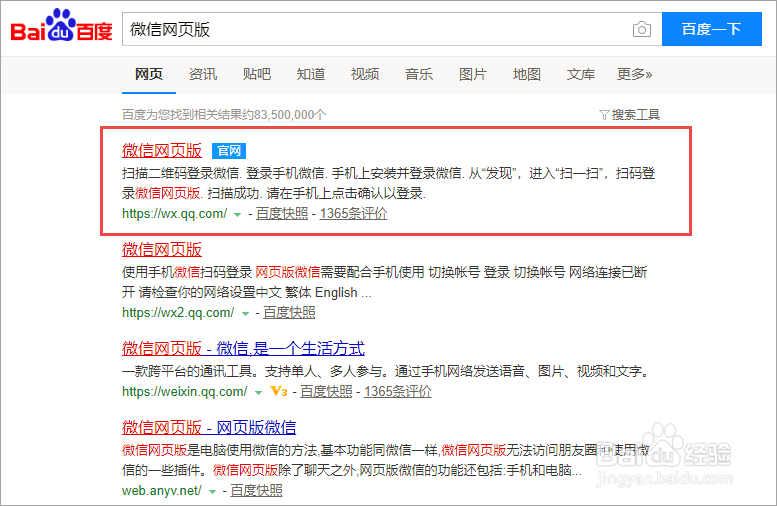Click the funnel icon beside 搜索工具

point(604,115)
